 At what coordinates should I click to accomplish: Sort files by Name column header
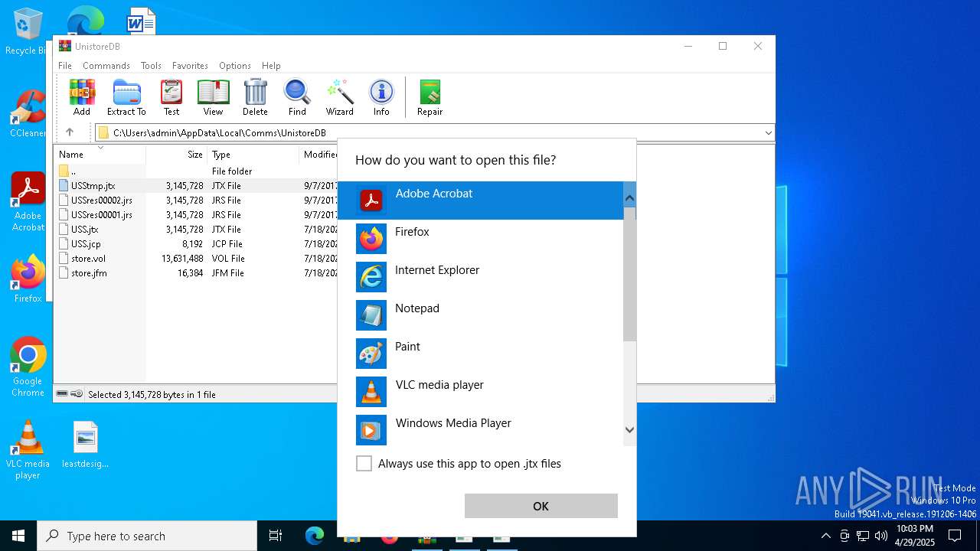(x=100, y=154)
